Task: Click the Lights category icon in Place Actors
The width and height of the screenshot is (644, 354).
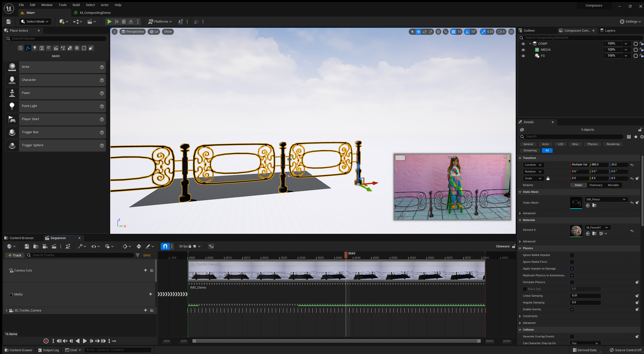Action: pyautogui.click(x=35, y=48)
